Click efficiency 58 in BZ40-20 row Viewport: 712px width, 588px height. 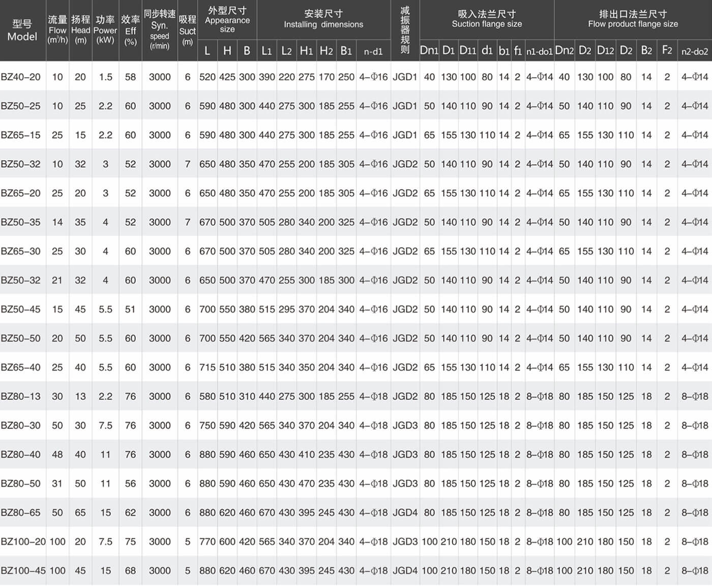pos(130,77)
